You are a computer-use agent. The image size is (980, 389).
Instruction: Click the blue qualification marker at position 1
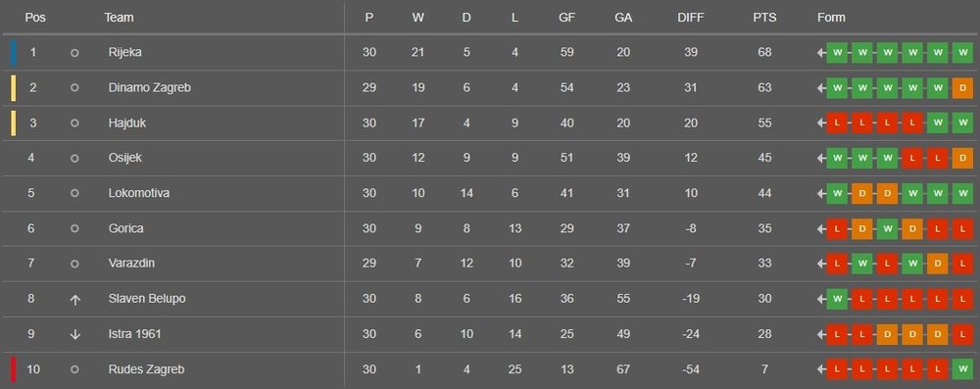pyautogui.click(x=13, y=53)
